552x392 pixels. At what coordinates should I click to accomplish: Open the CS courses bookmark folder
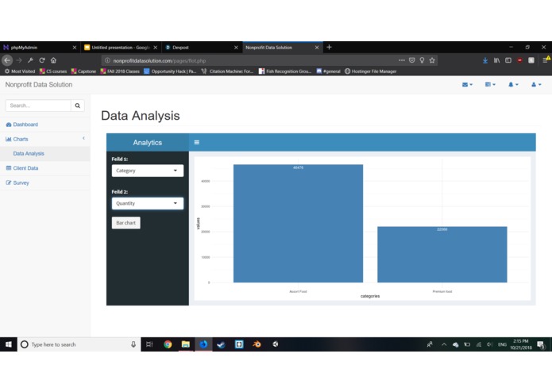53,71
